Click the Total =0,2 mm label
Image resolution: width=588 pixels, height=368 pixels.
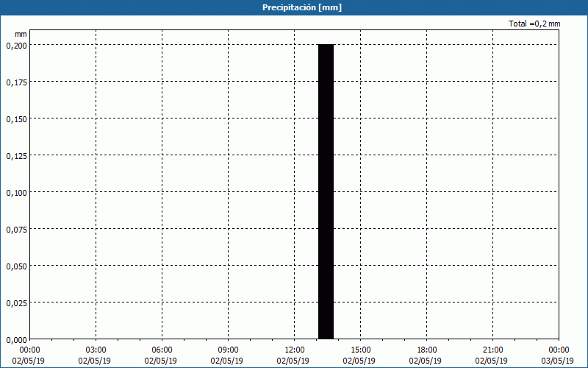[534, 24]
